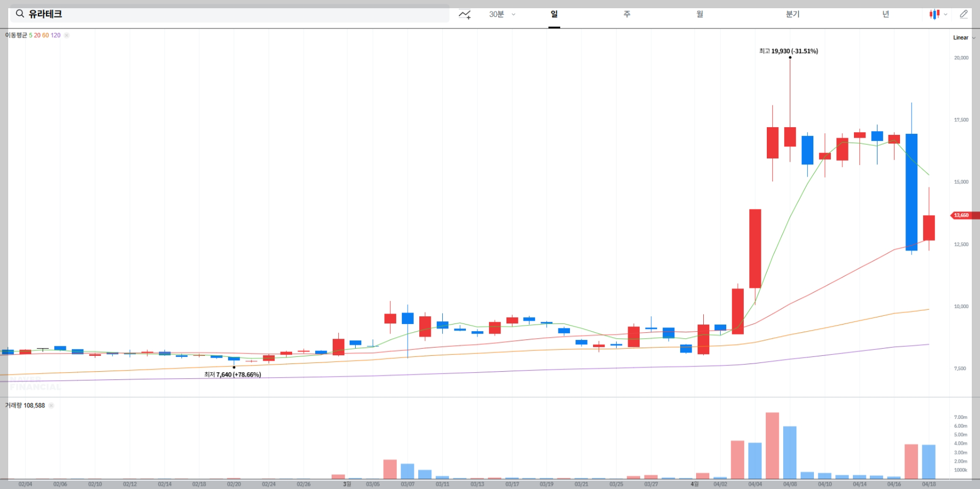980x489 pixels.
Task: Click the 60-day moving average value
Action: 45,35
